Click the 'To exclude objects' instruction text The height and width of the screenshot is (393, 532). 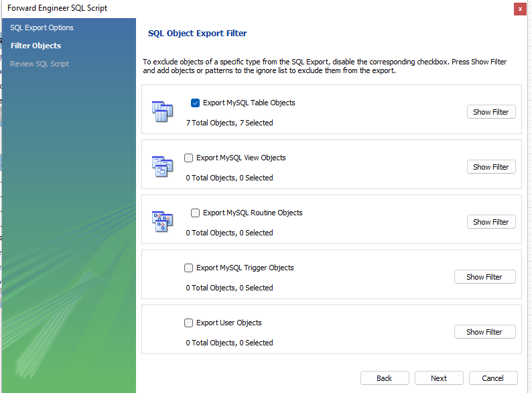pos(325,66)
